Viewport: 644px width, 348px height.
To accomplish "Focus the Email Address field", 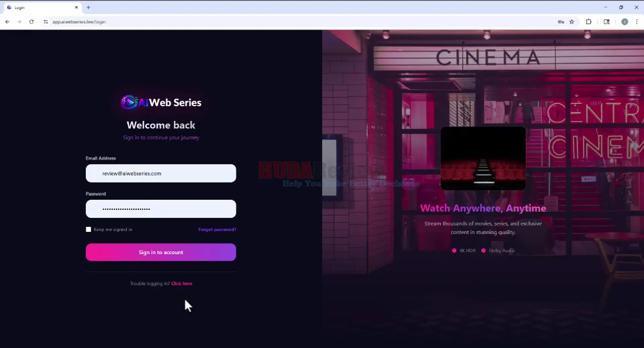I will click(161, 173).
